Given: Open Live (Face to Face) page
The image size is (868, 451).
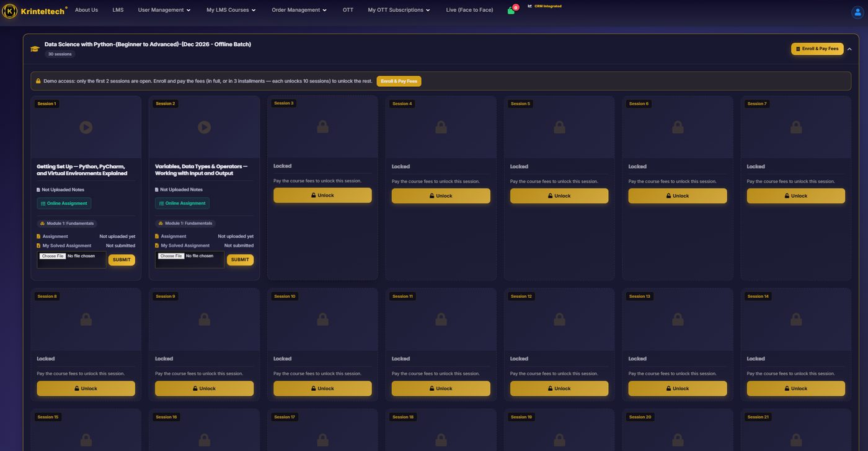Looking at the screenshot, I should [x=469, y=10].
